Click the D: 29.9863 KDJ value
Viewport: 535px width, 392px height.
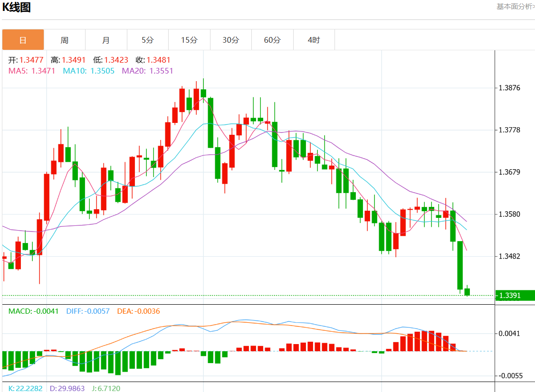(x=67, y=388)
